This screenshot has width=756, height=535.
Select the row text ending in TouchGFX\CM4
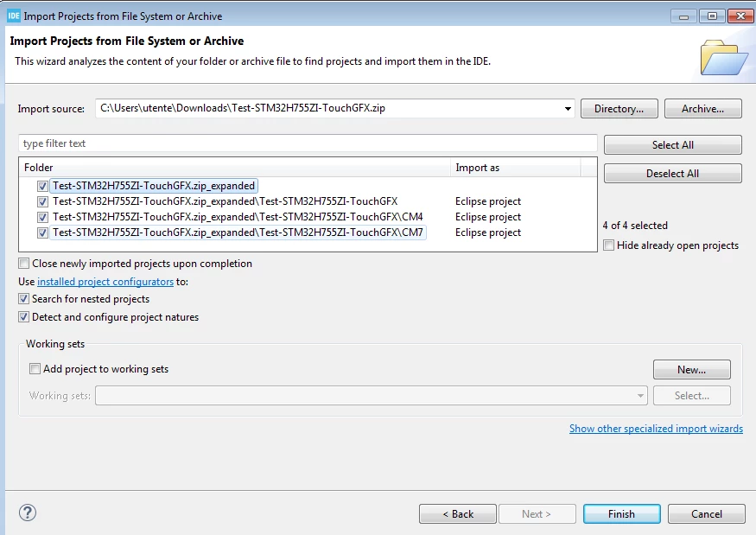[238, 217]
